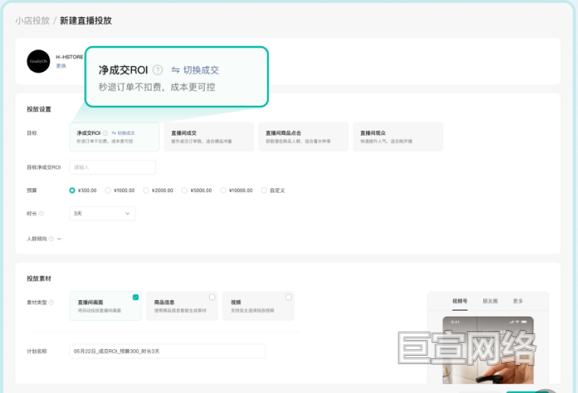The image size is (578, 393).
Task: Select the ¥300.00 budget radio
Action: [x=72, y=191]
